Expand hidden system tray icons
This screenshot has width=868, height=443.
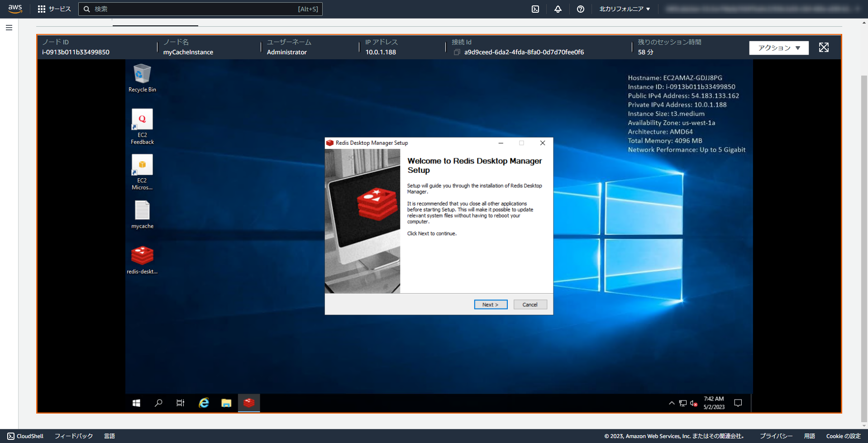[x=672, y=403]
